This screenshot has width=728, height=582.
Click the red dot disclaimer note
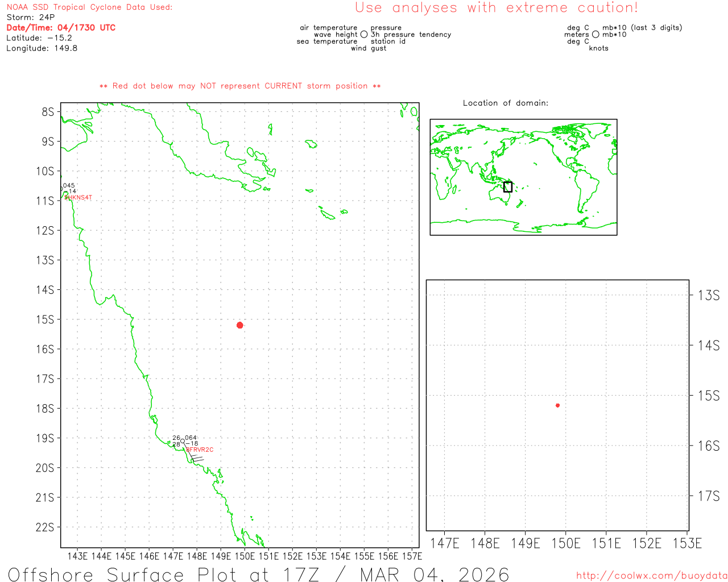pyautogui.click(x=240, y=86)
